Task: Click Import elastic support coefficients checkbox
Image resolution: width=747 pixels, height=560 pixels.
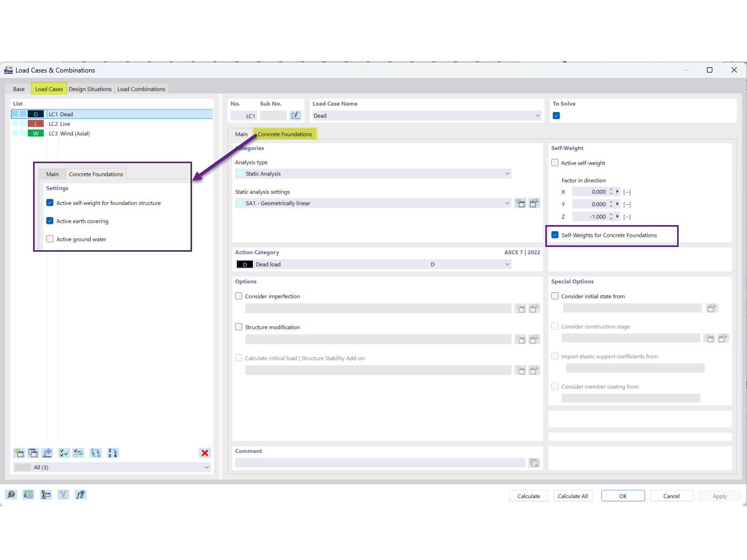Action: pyautogui.click(x=555, y=356)
